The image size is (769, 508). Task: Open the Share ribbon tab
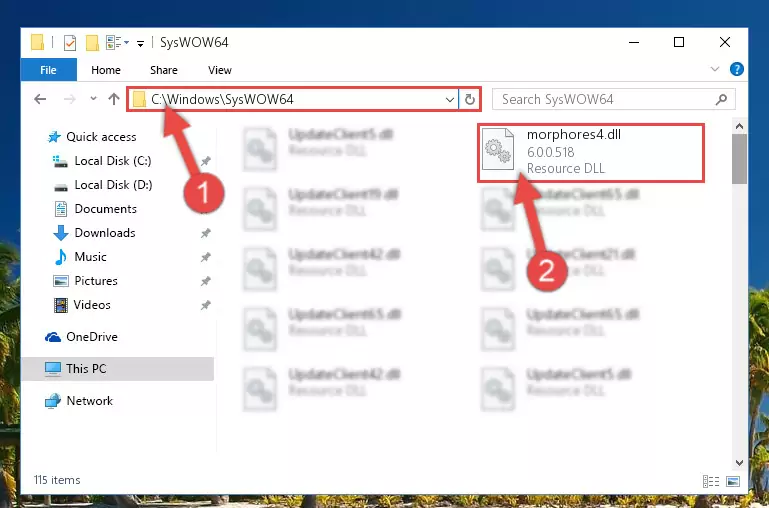(x=164, y=70)
